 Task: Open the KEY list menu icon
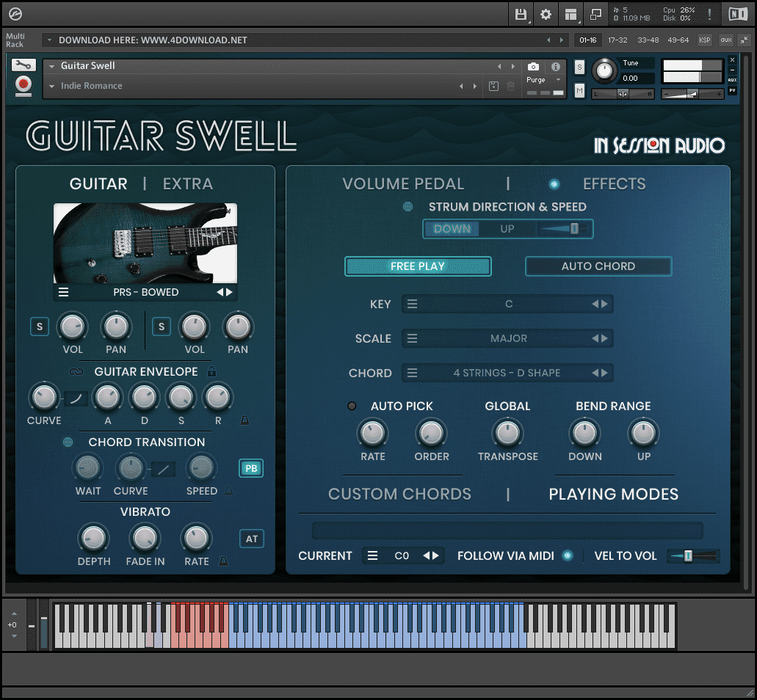point(412,304)
